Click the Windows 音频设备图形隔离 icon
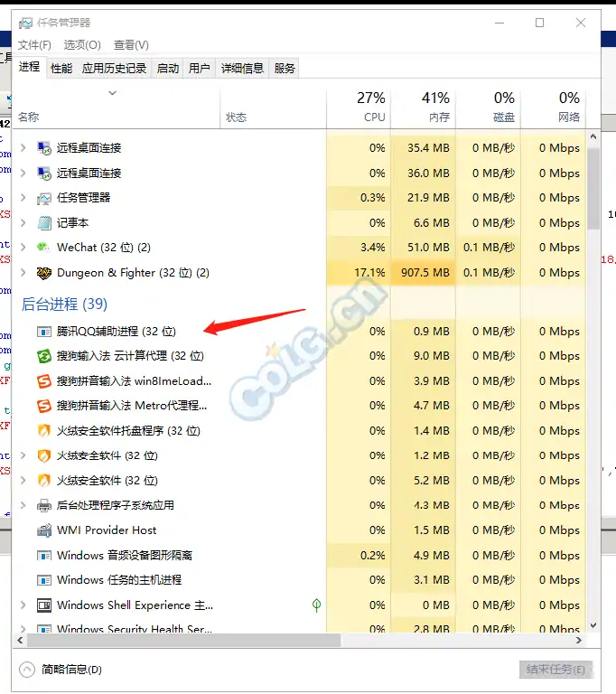This screenshot has width=616, height=694. pos(44,556)
